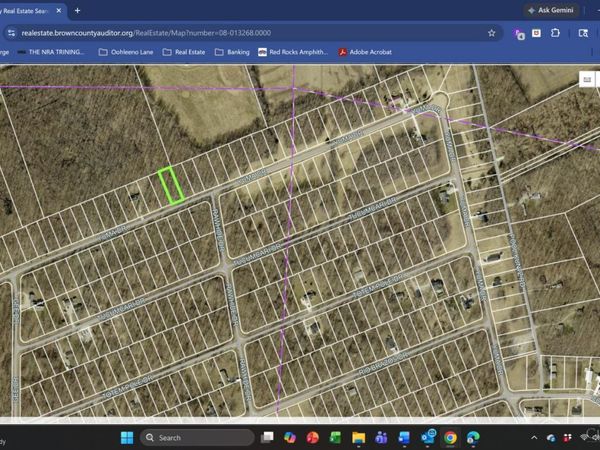This screenshot has width=600, height=450.
Task: Bookmark this page with the star icon
Action: [x=492, y=33]
